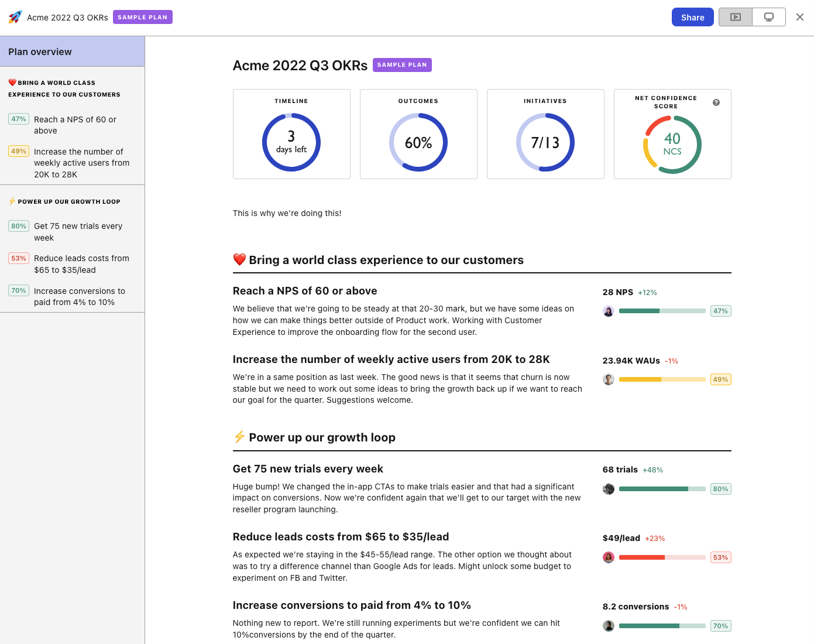Click the Acme 2022 Q3 OKRs main title
The height and width of the screenshot is (644, 814).
pos(300,66)
